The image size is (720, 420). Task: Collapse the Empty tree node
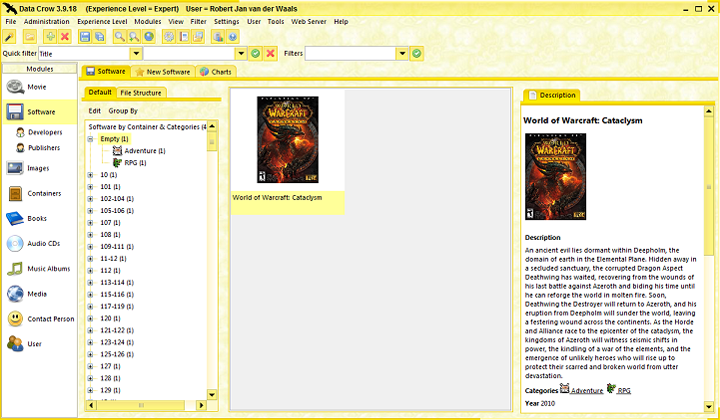click(90, 139)
